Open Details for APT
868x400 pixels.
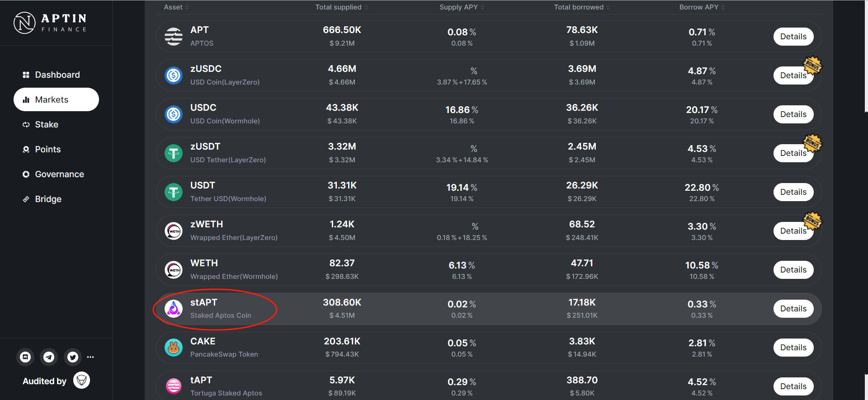(x=793, y=37)
